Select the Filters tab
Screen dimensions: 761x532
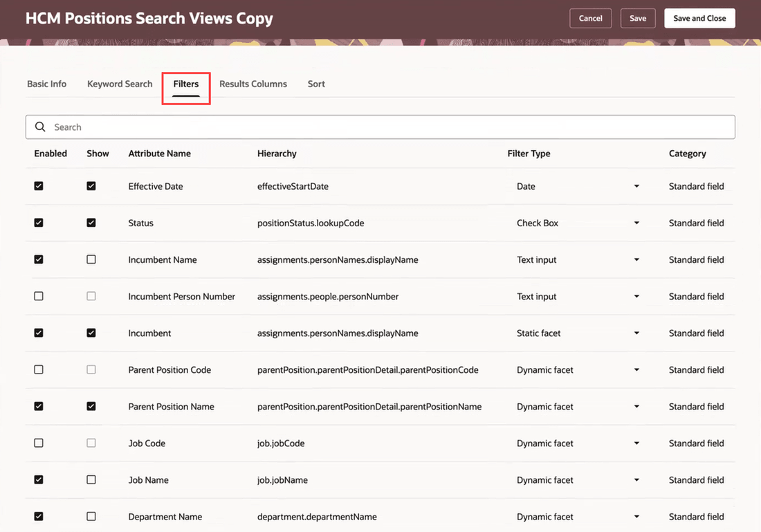(186, 84)
